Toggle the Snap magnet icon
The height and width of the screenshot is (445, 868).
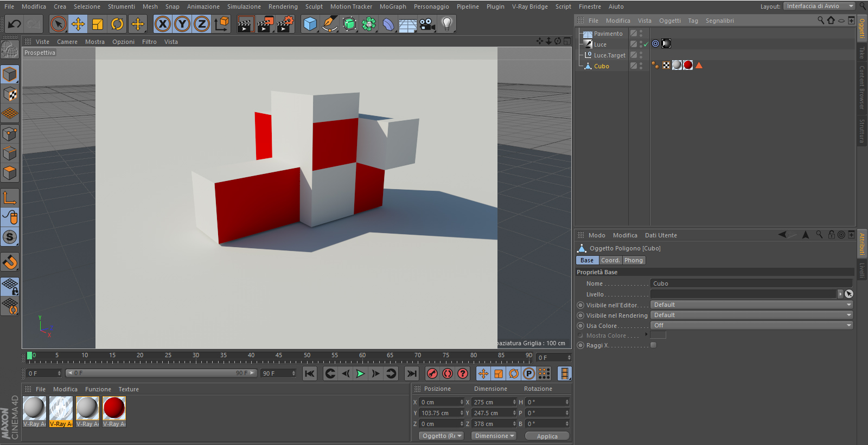[x=10, y=262]
